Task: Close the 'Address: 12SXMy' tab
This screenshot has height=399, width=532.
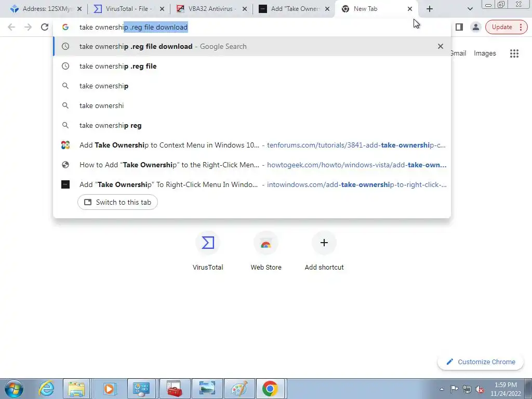Action: click(x=79, y=9)
